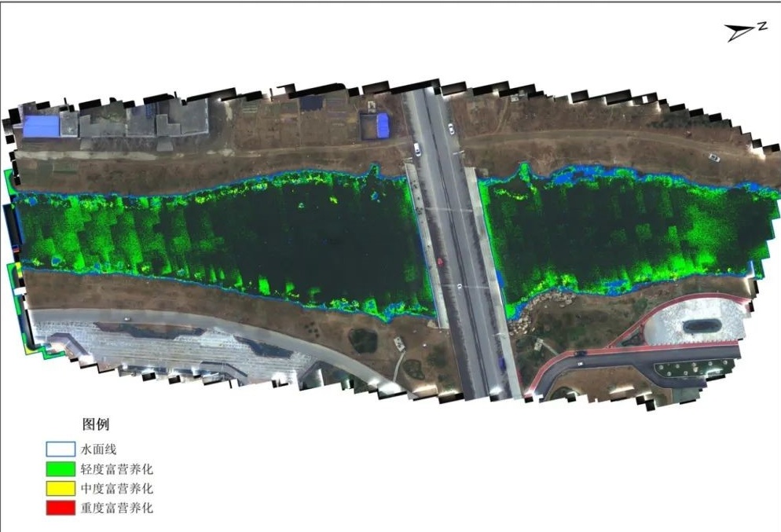Screen dimensions: 781x532
Task: Click the 中度富营养化 legend label
Action: pos(117,488)
